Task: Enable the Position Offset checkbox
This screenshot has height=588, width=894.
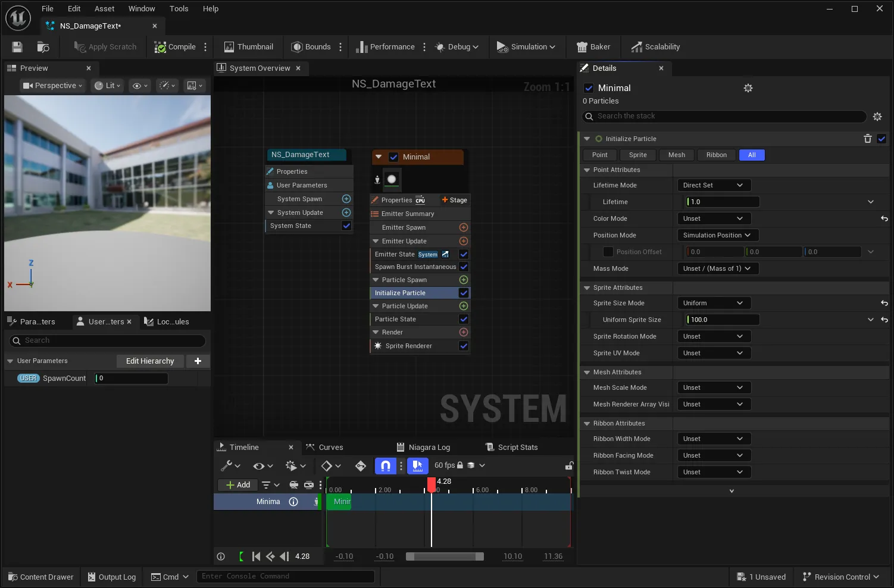Action: point(608,252)
